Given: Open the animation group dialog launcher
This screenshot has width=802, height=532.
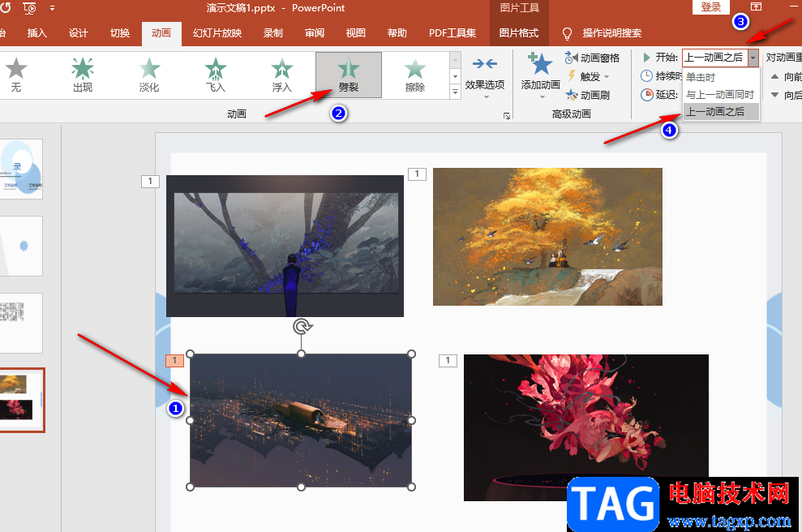Looking at the screenshot, I should coord(506,116).
